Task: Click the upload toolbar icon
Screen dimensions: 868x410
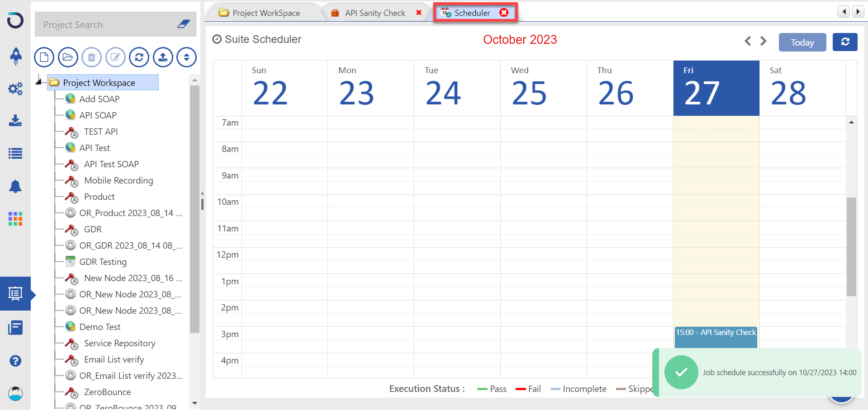Action: 163,57
